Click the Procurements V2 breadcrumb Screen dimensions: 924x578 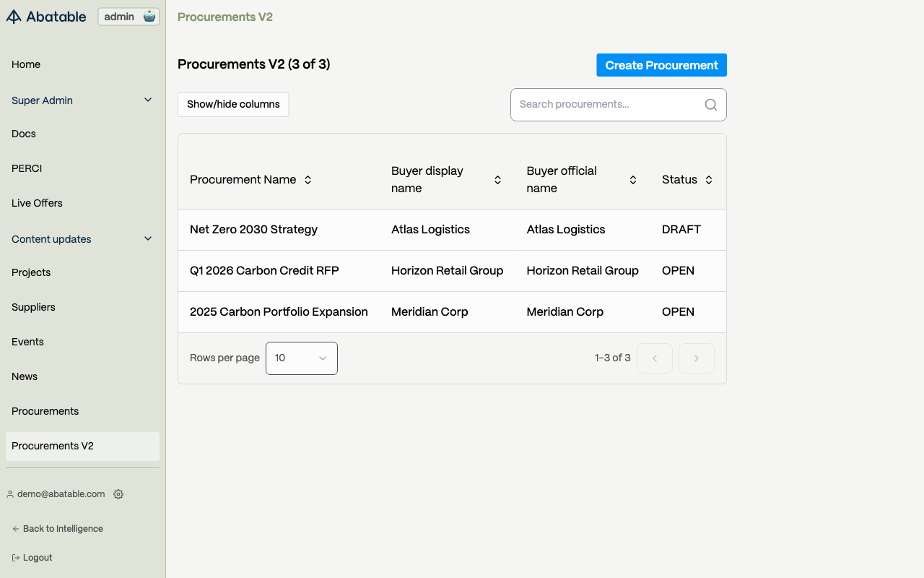click(x=225, y=17)
